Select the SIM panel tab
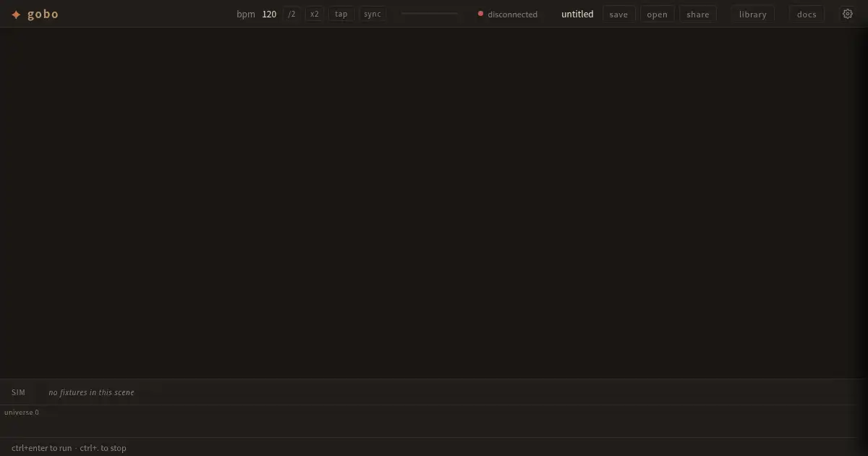The width and height of the screenshot is (868, 456). tap(18, 392)
